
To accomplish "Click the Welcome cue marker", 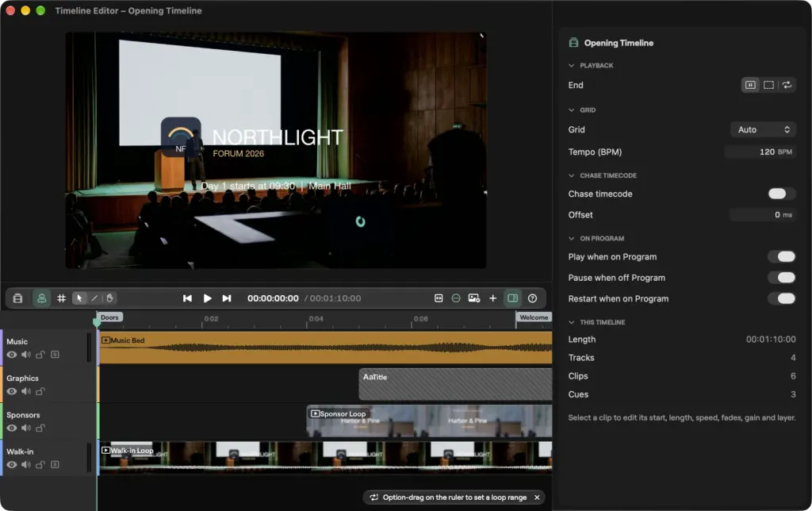I will pyautogui.click(x=534, y=317).
